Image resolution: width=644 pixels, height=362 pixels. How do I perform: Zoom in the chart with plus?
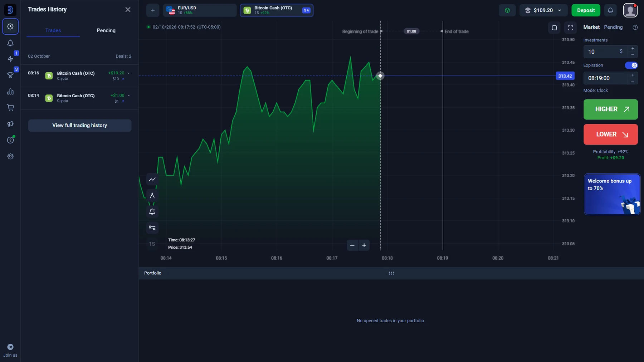point(364,245)
